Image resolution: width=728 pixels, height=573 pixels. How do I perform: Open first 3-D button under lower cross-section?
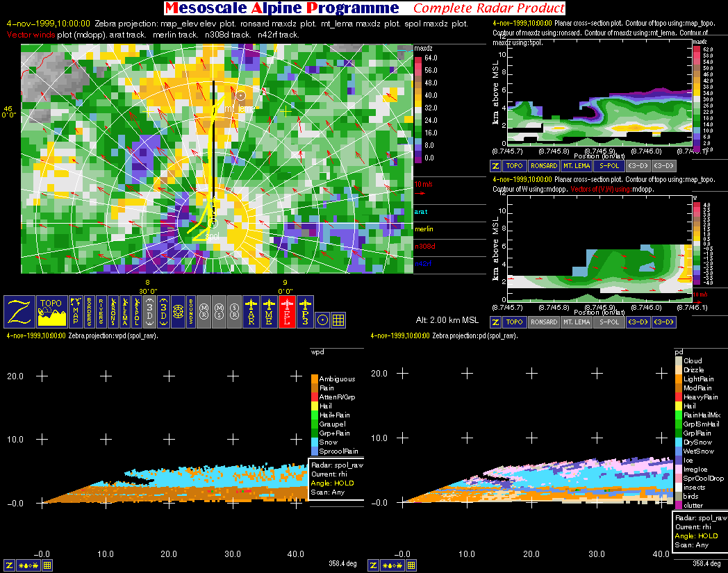pyautogui.click(x=639, y=322)
